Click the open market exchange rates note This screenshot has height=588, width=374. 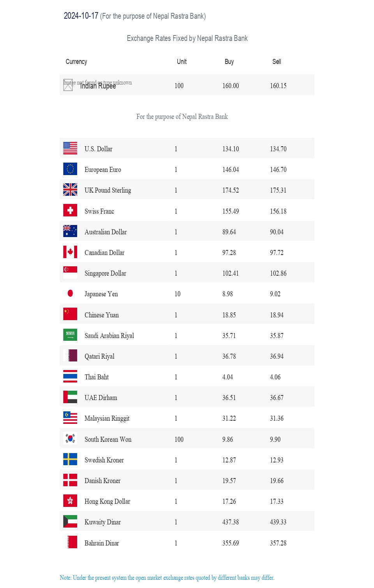point(167,577)
